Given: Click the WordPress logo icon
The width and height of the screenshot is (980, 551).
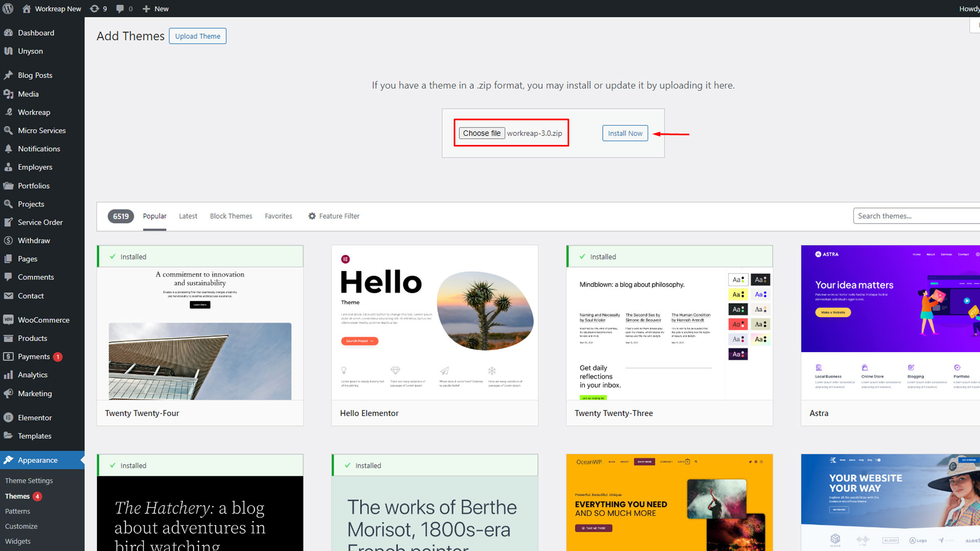Looking at the screenshot, I should (8, 9).
